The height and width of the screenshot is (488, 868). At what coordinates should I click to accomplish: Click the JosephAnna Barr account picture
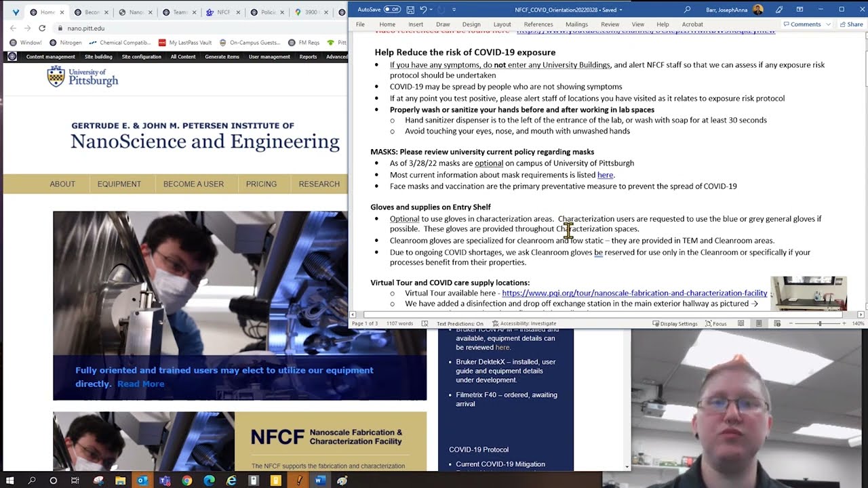[x=758, y=9]
